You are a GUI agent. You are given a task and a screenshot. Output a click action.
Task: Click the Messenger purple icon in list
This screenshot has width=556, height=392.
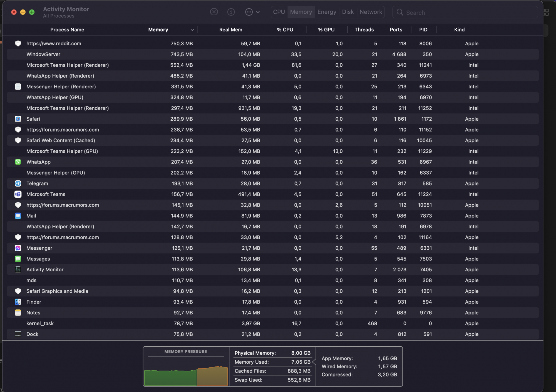point(18,248)
